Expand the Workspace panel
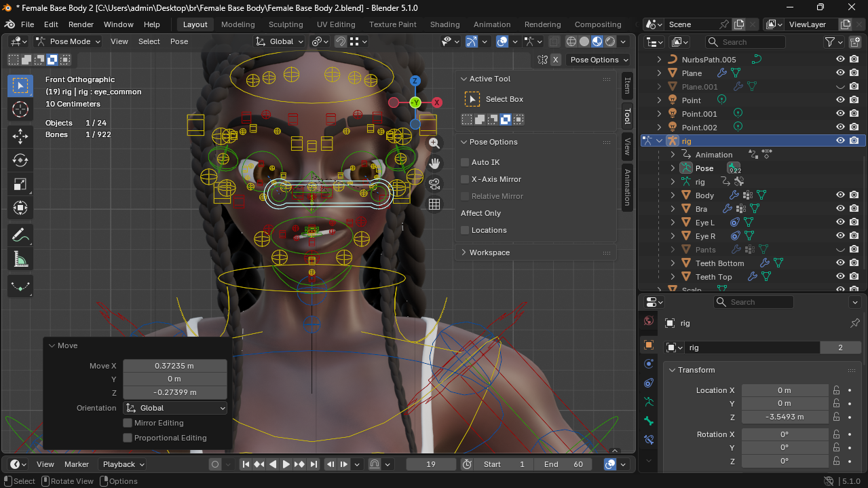This screenshot has width=868, height=488. coord(489,252)
